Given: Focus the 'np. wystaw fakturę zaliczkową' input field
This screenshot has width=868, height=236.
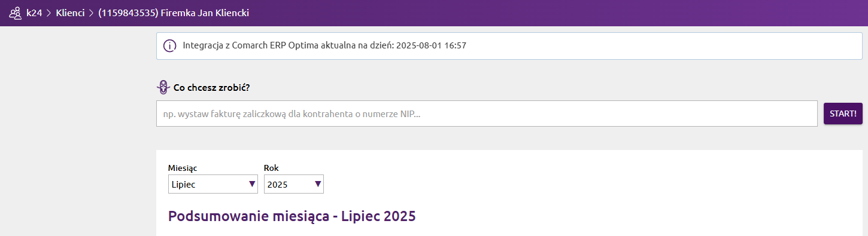Looking at the screenshot, I should (x=487, y=114).
